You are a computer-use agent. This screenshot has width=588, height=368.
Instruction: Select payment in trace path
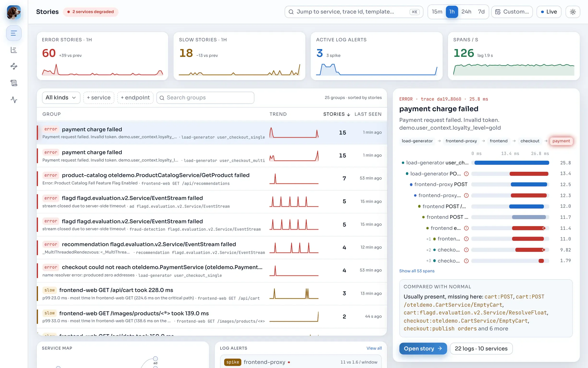pyautogui.click(x=561, y=141)
